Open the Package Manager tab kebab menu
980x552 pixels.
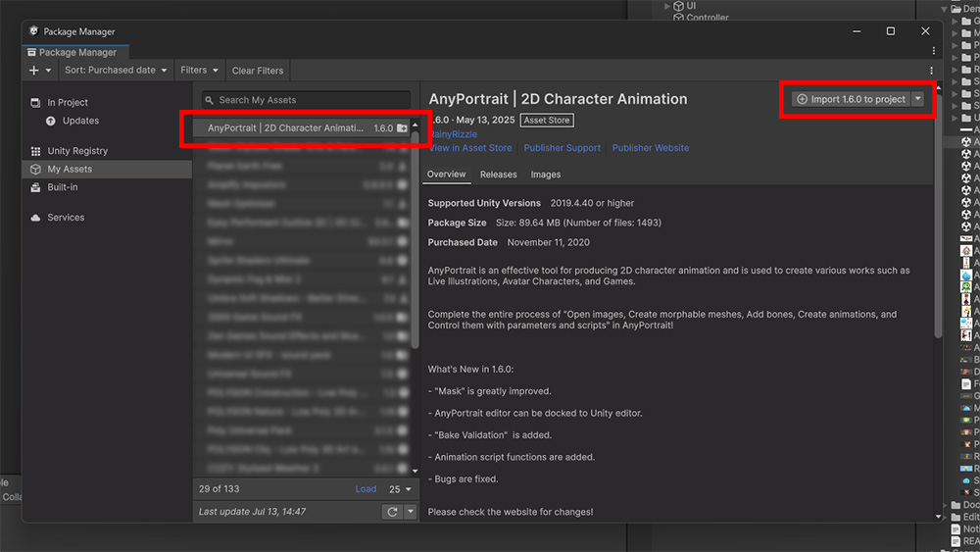coord(934,51)
